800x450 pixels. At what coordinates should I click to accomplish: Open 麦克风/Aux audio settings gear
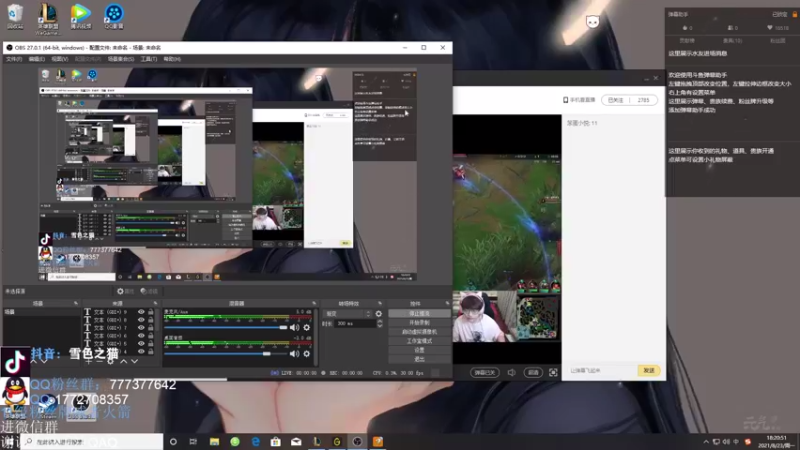click(x=307, y=328)
